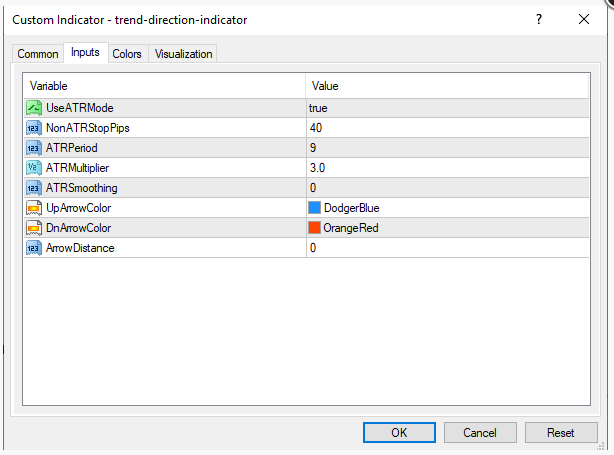This screenshot has width=614, height=455.
Task: Click the double-type icon beside ATRMultiplier
Action: (34, 168)
